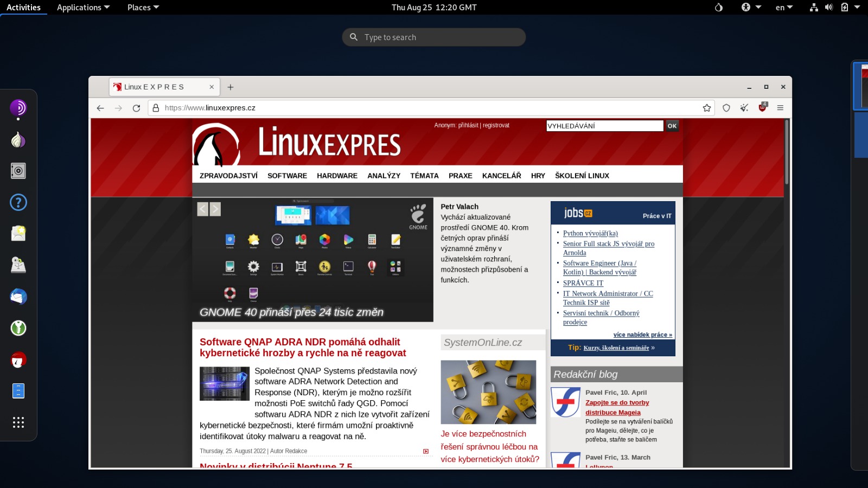The image size is (868, 488).
Task: Click the přihlásit login link
Action: pyautogui.click(x=468, y=125)
